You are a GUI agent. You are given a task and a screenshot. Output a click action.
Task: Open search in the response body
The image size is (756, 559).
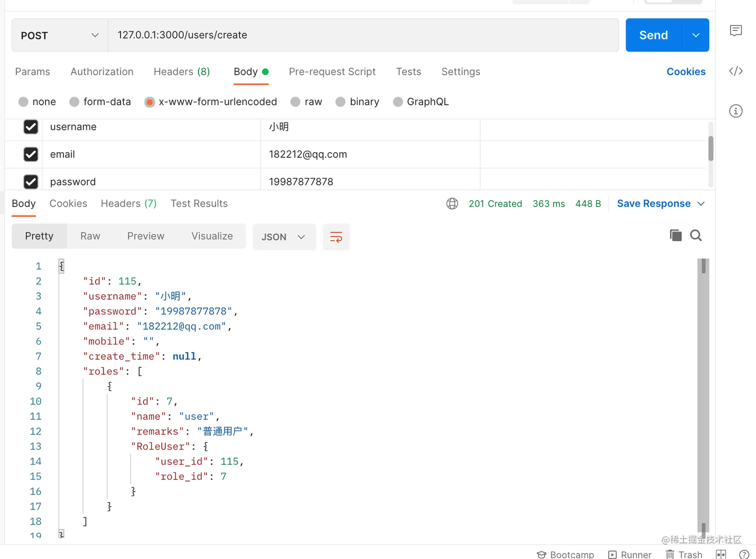(x=696, y=235)
